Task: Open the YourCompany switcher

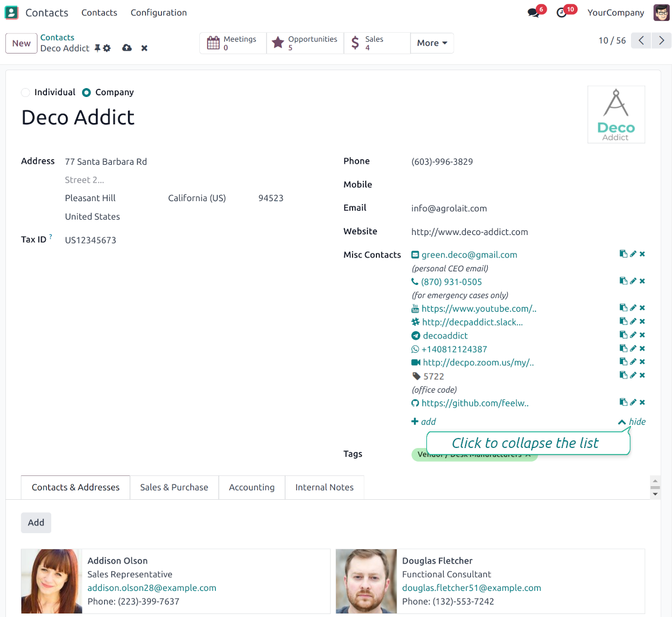Action: [616, 13]
